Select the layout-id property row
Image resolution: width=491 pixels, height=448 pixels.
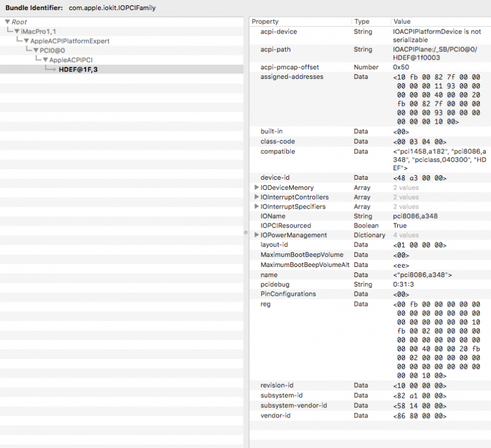coord(370,245)
